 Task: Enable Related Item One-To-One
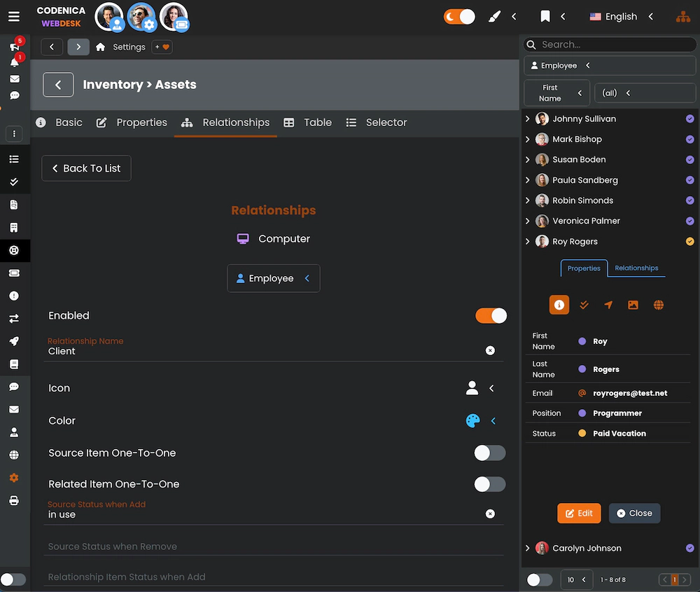point(489,484)
